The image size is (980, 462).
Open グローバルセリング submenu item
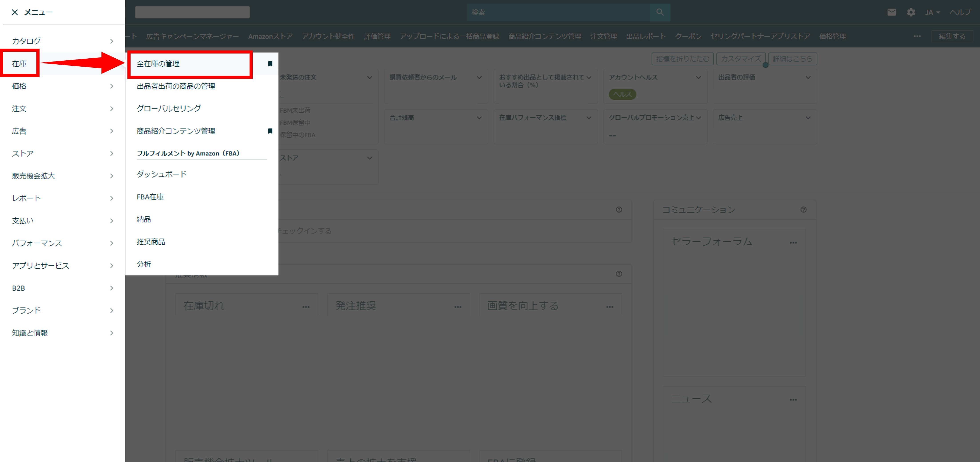[169, 109]
